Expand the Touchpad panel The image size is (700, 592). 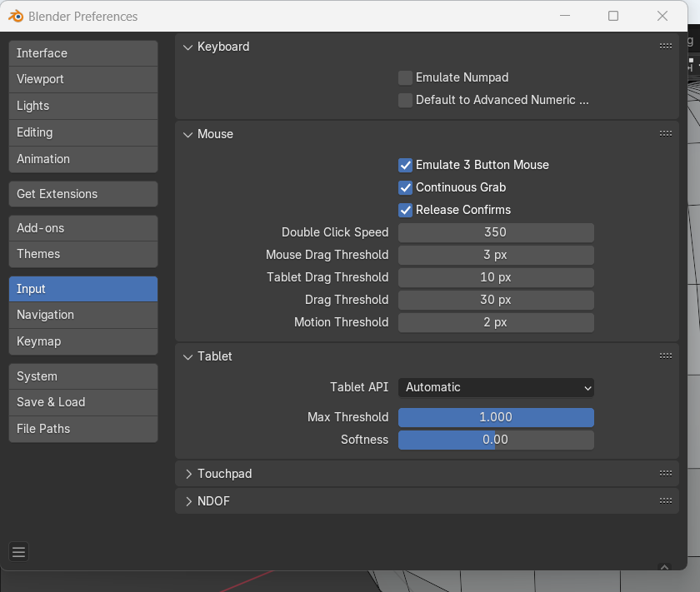point(188,474)
